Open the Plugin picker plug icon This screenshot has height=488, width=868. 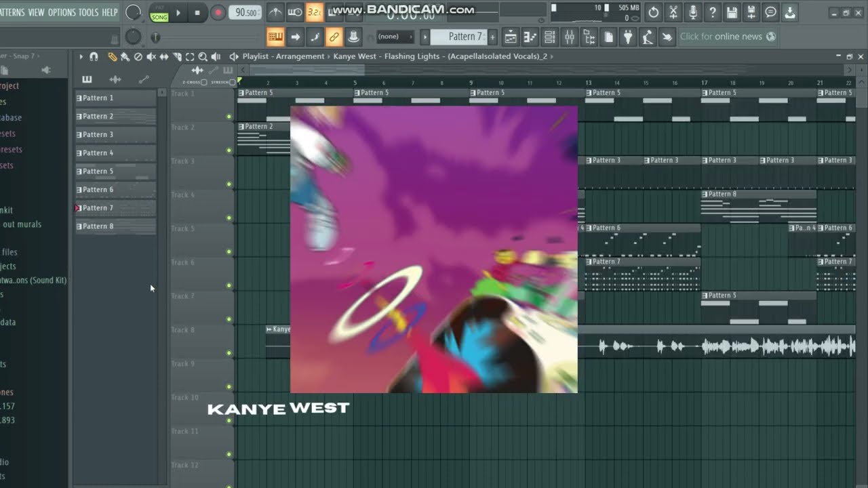629,37
